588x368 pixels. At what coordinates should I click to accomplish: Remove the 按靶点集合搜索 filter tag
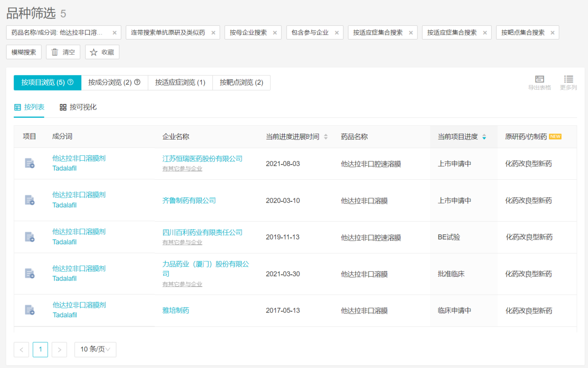click(x=552, y=33)
